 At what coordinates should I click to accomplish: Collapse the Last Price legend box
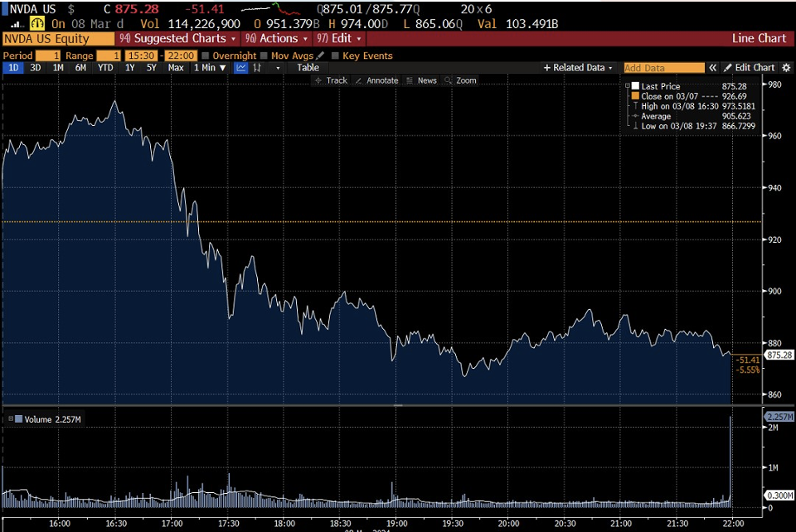tap(628, 85)
